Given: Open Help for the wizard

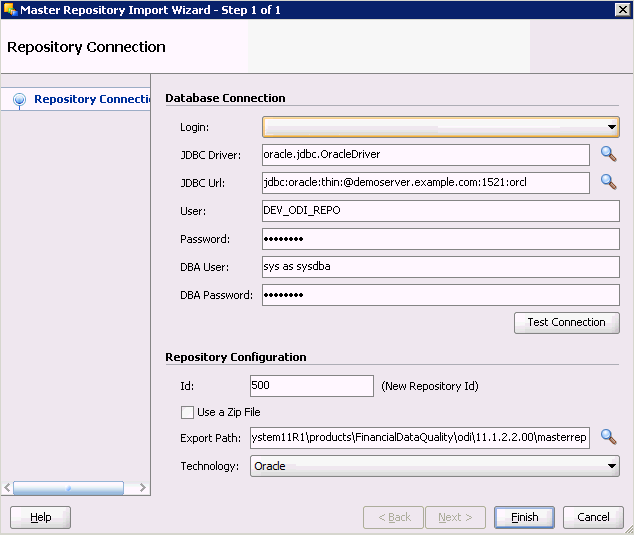Looking at the screenshot, I should click(40, 517).
